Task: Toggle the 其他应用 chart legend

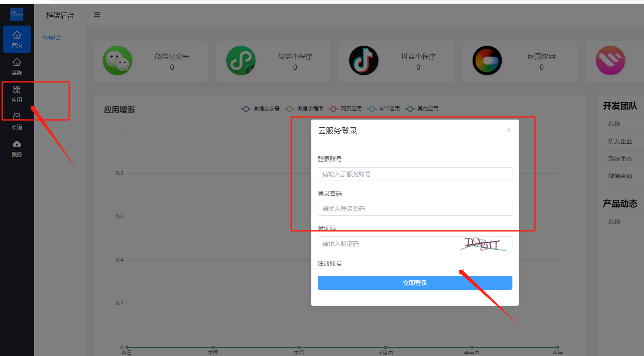Action: tap(422, 109)
